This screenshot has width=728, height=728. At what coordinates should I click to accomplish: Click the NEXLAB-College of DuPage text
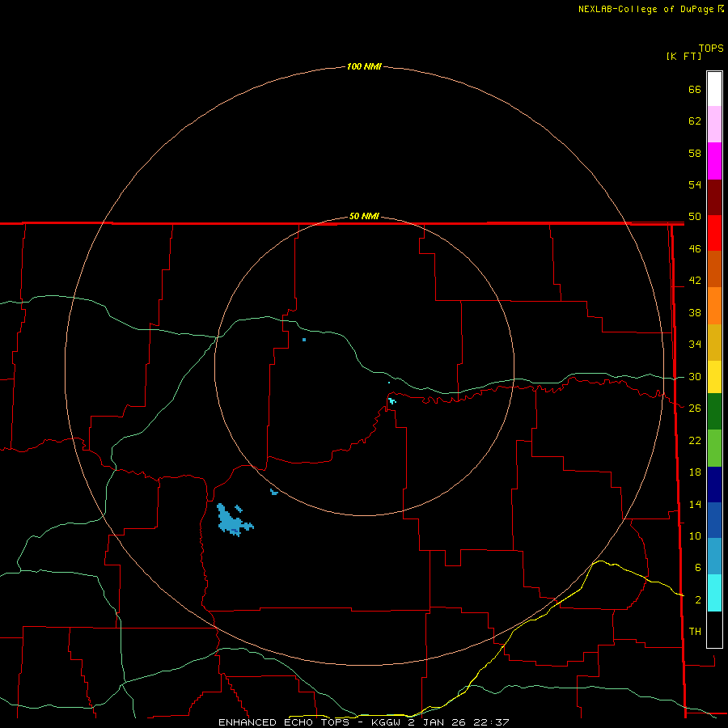[647, 9]
